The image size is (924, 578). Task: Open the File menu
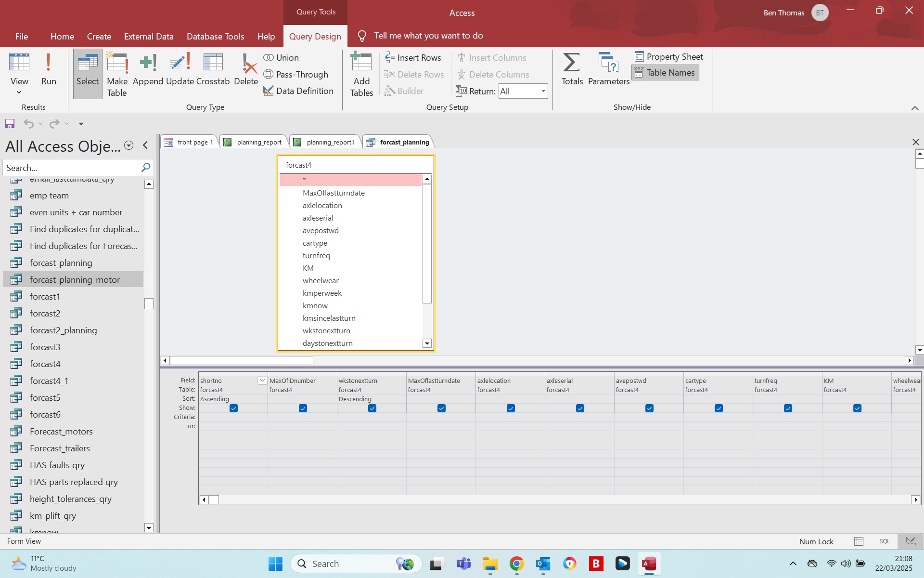22,37
